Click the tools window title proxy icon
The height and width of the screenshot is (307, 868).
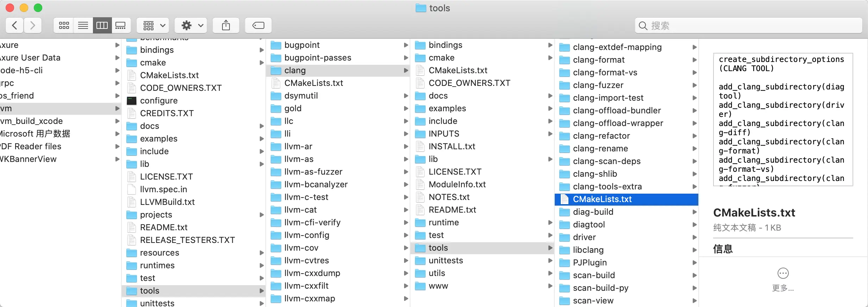pyautogui.click(x=421, y=8)
